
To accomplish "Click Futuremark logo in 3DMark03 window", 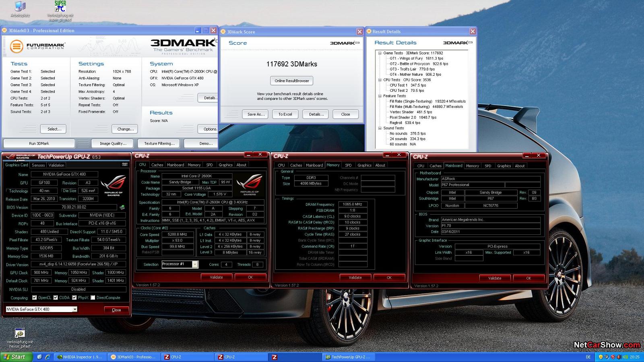I will coord(37,46).
